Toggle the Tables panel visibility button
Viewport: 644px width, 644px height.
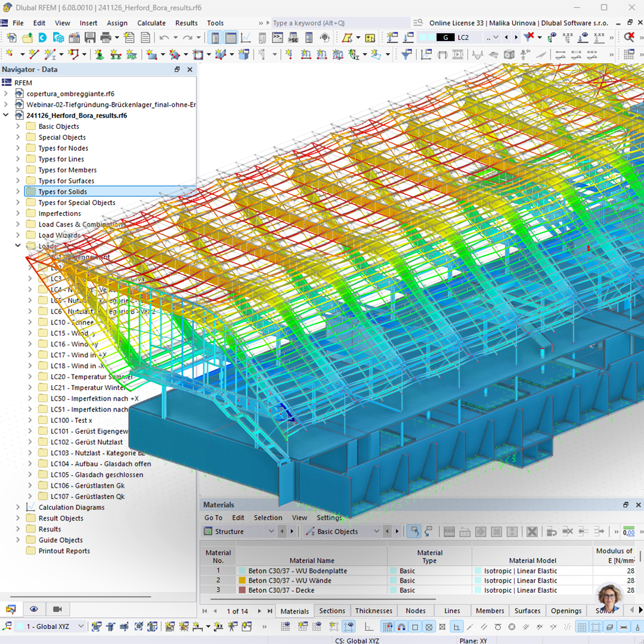[231, 38]
